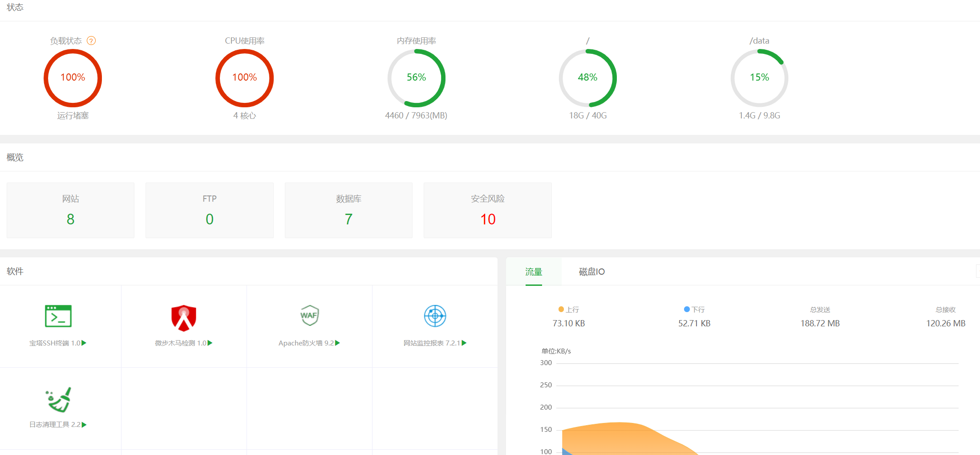Toggle the blue 下行 legend marker
This screenshot has width=980, height=455.
(687, 309)
